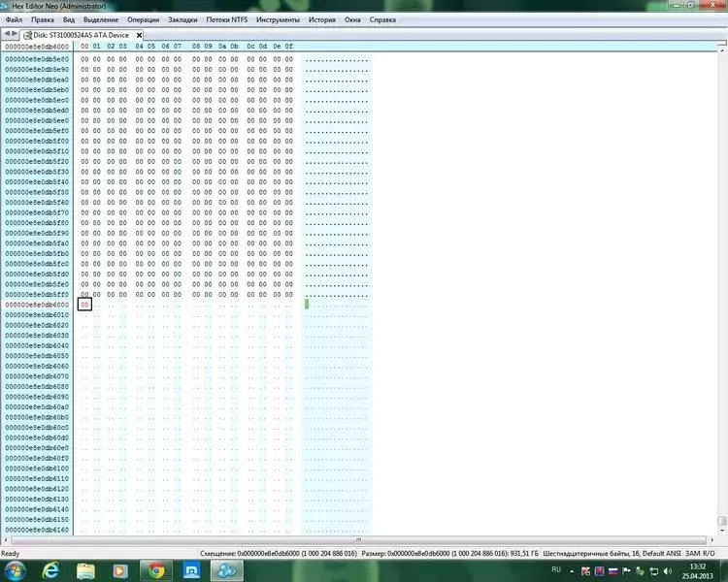Select address row 000000e8e0db60a0
Viewport: 728px width, 582px height.
click(37, 407)
